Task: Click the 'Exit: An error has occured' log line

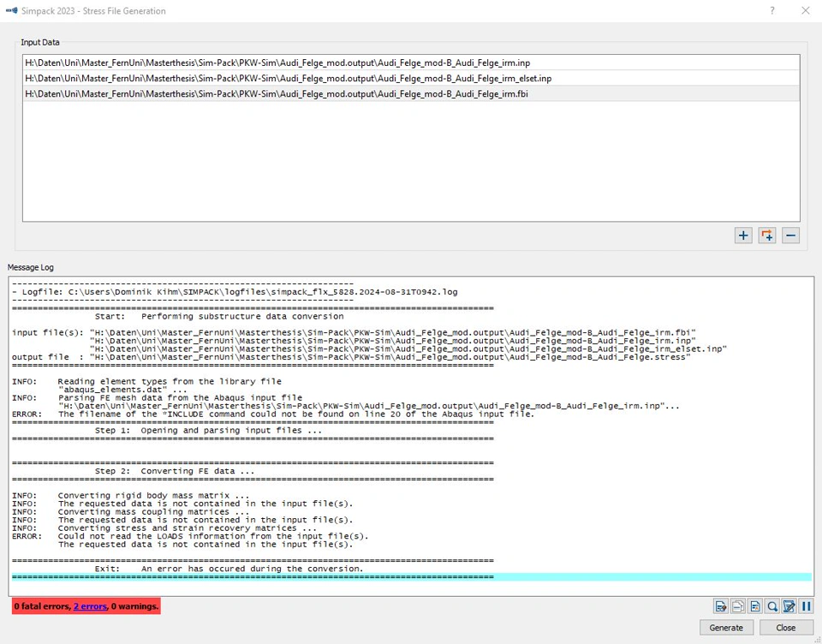Action: (229, 569)
